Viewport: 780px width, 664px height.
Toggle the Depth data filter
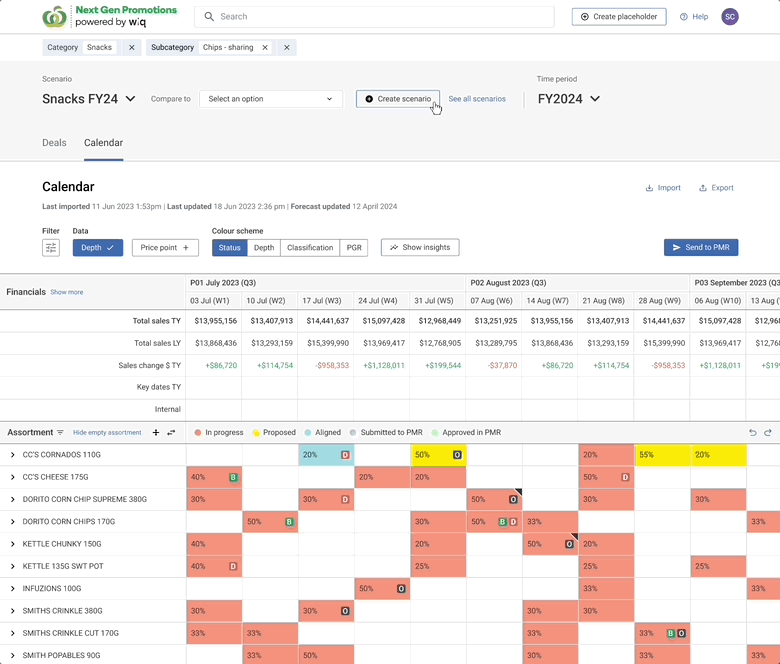(x=98, y=247)
